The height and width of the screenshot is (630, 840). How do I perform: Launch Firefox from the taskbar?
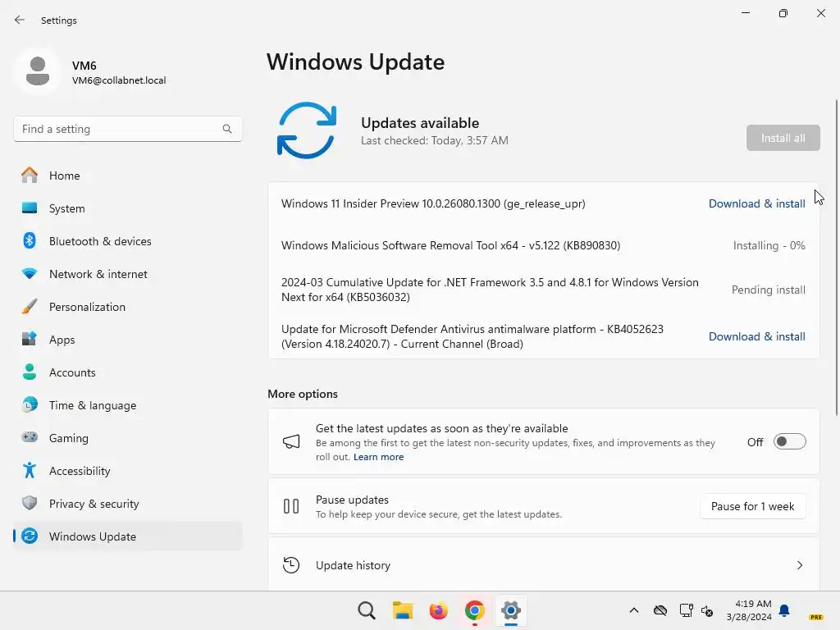[x=438, y=610]
